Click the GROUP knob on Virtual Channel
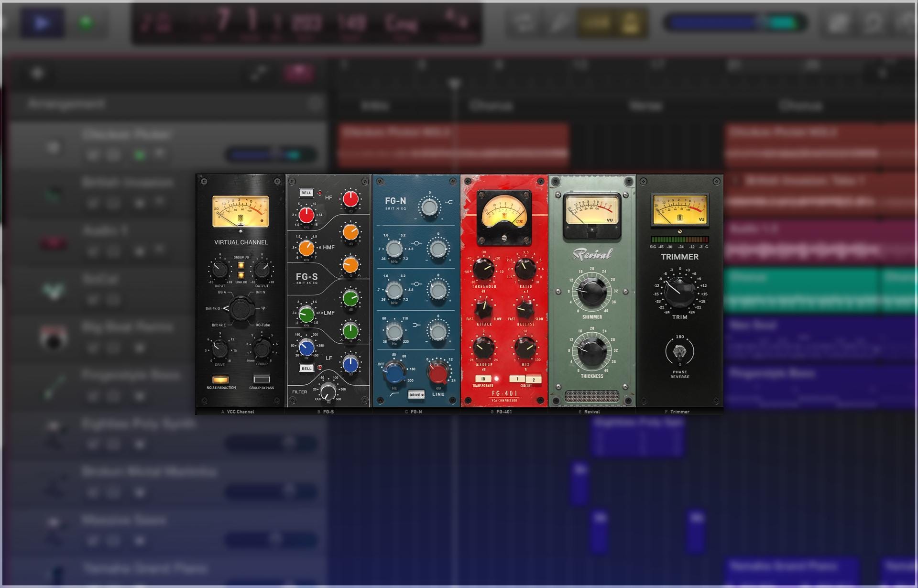This screenshot has height=588, width=918. [x=262, y=349]
